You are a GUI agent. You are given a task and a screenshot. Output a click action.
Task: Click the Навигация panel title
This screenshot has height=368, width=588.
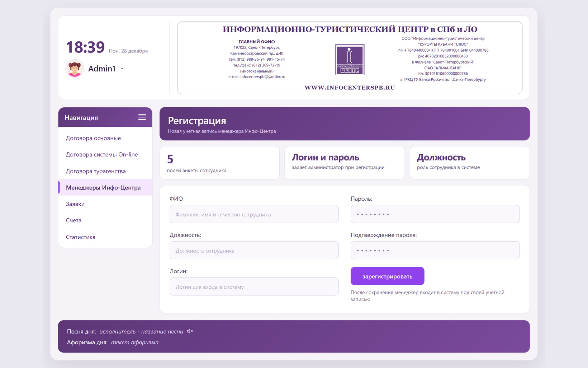81,118
